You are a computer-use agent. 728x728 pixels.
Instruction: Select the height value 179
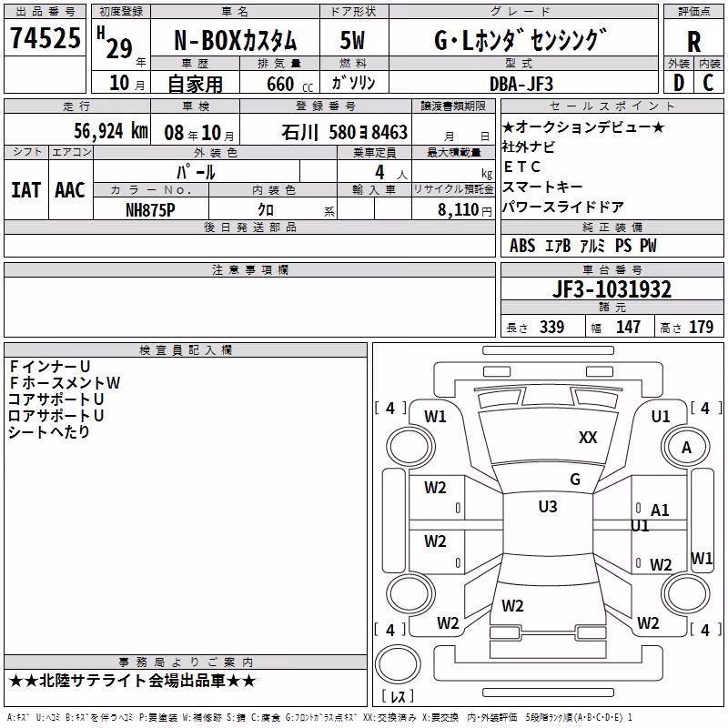(701, 327)
